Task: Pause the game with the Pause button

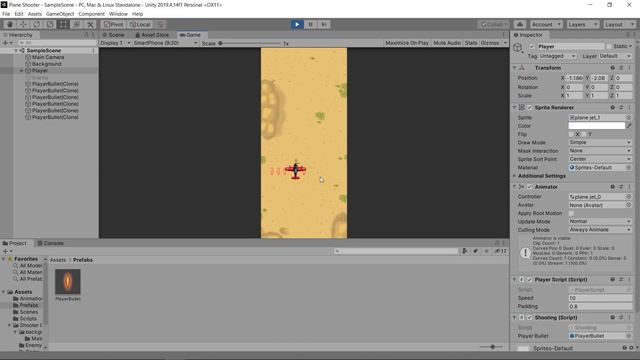Action: [311, 24]
